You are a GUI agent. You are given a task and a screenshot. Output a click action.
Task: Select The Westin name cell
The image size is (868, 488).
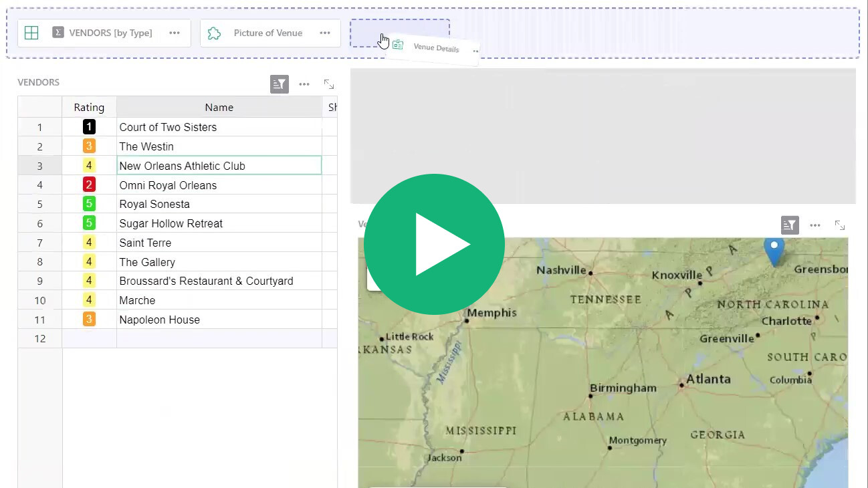219,146
